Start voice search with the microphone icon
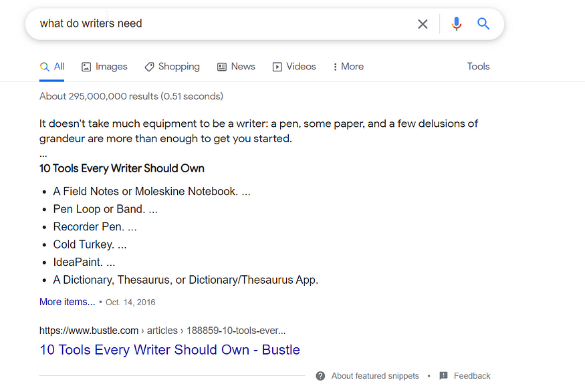The height and width of the screenshot is (392, 585). pyautogui.click(x=457, y=24)
